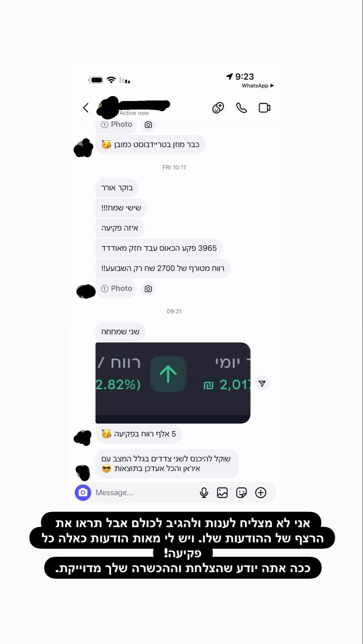
Task: Go back using the back chevron
Action: point(86,108)
